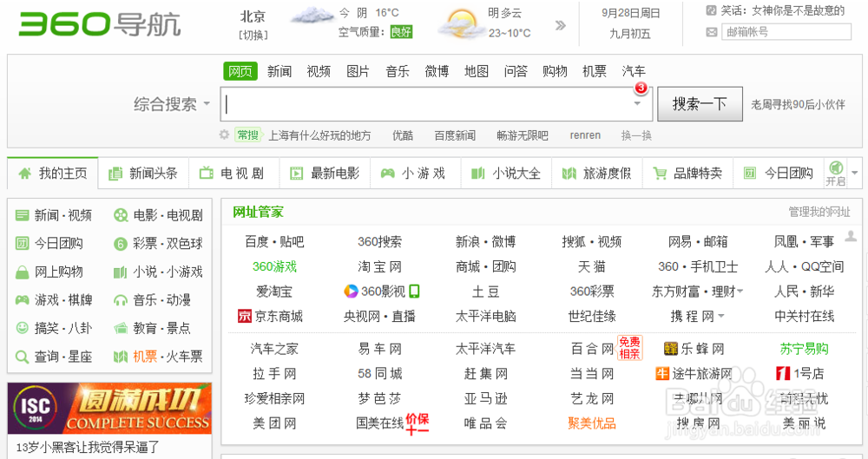Open the tab bar overflow arrow
The width and height of the screenshot is (868, 459).
pos(854,173)
